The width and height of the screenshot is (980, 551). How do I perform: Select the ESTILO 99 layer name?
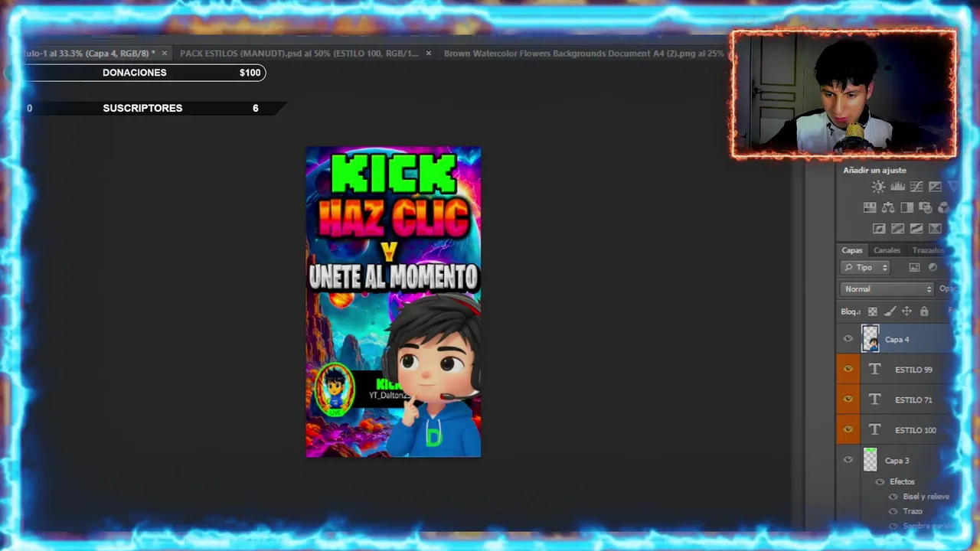pos(913,370)
